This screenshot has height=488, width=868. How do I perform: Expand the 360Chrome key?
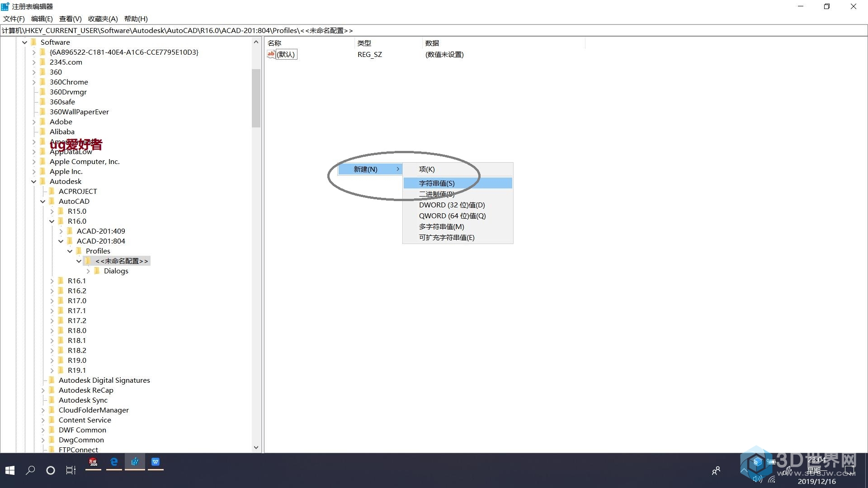tap(33, 82)
